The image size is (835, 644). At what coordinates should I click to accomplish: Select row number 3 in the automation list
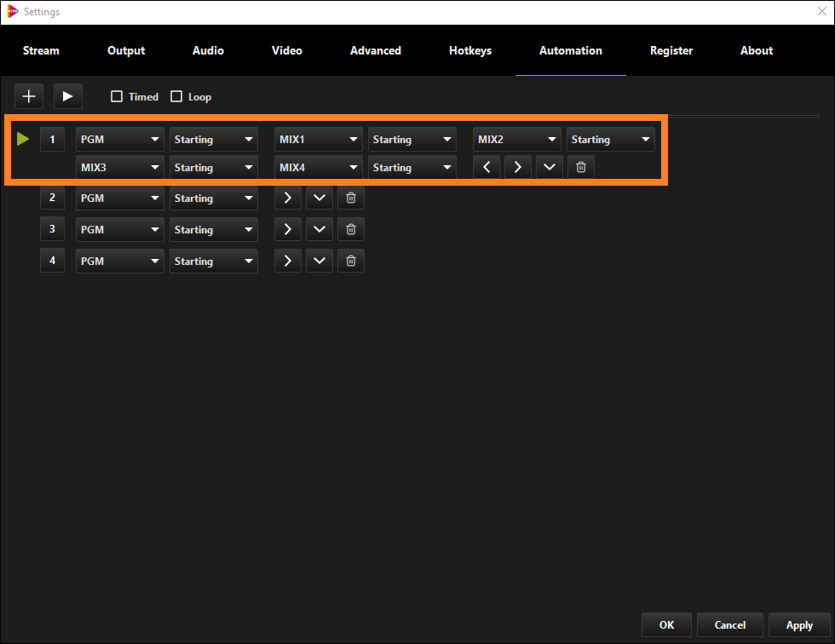pos(52,229)
